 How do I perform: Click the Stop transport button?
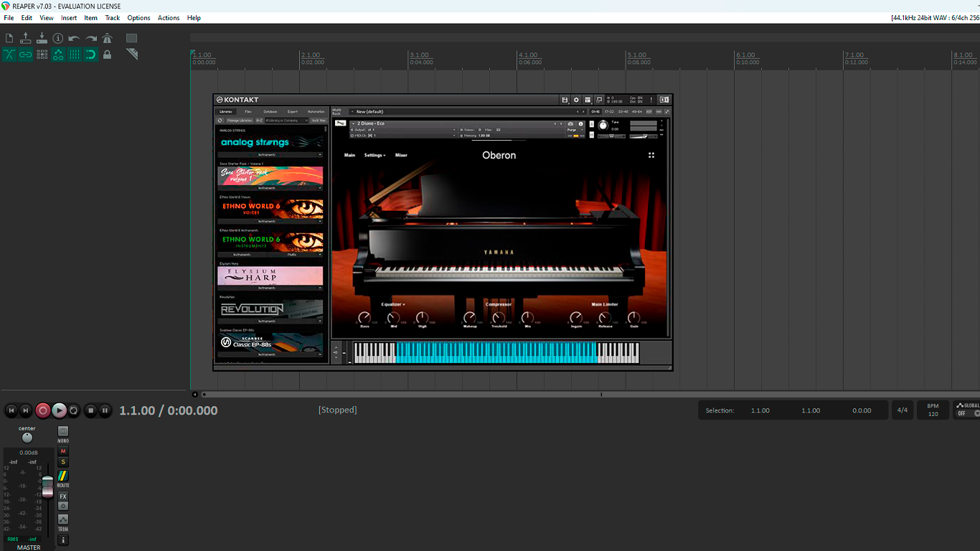(x=90, y=410)
